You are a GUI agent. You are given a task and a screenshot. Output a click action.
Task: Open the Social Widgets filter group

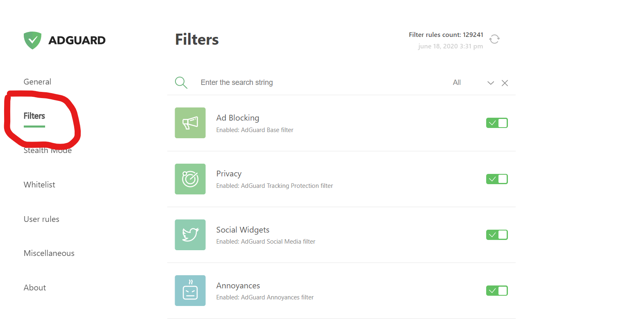[341, 235]
